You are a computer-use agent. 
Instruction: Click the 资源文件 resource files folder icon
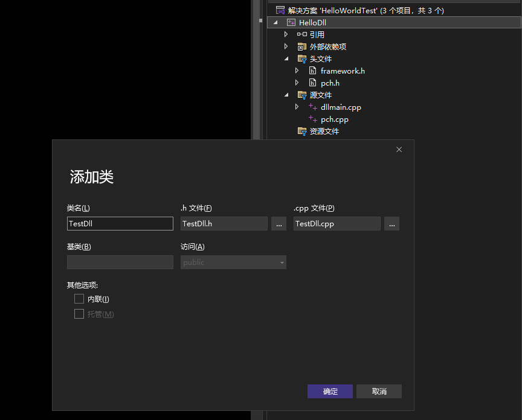(302, 131)
